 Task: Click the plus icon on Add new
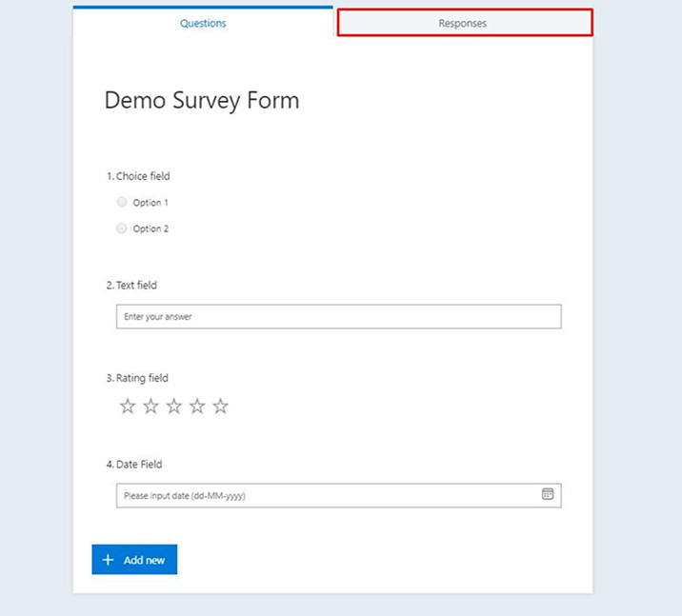tap(108, 560)
